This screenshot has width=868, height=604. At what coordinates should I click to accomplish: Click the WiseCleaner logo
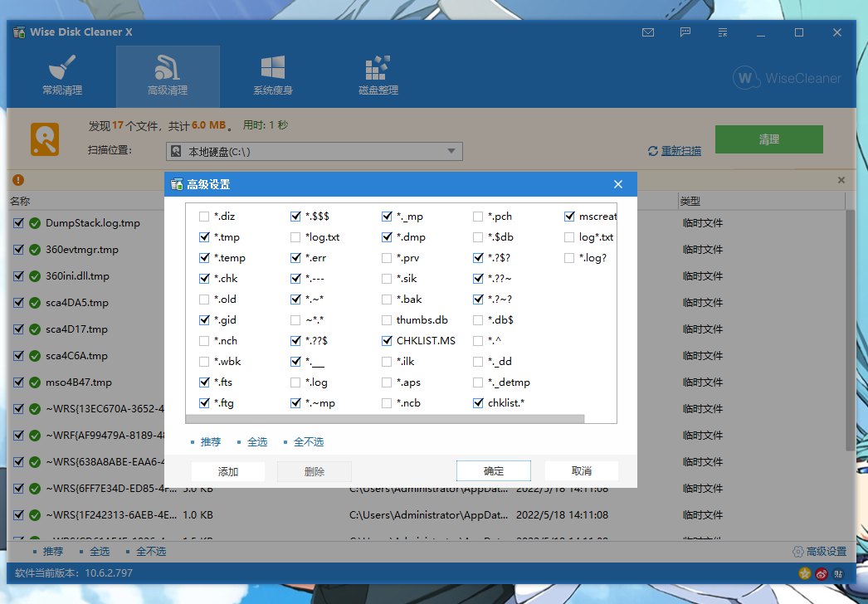coord(787,78)
